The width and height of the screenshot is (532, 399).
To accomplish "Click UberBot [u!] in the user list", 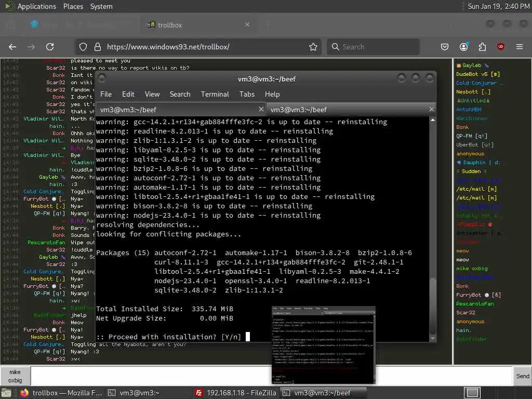I will (475, 144).
